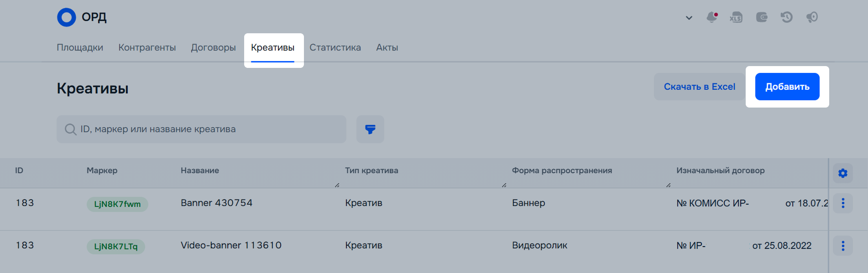Expand the account dropdown chevron in header
Screen dimensions: 868x273
689,18
